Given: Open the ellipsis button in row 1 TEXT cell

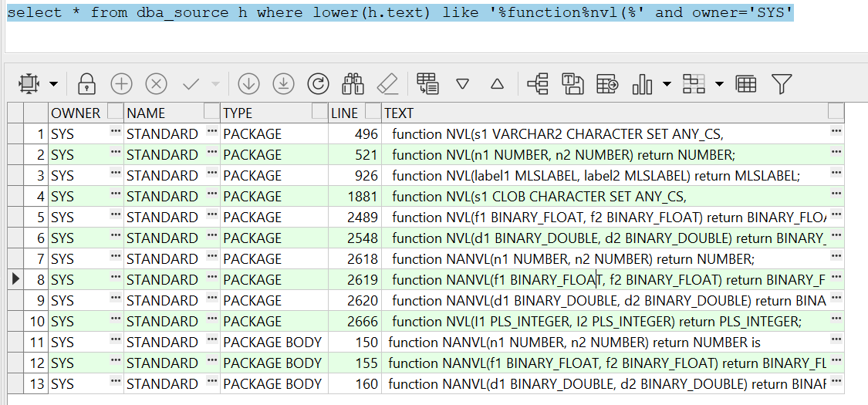Looking at the screenshot, I should (x=836, y=131).
